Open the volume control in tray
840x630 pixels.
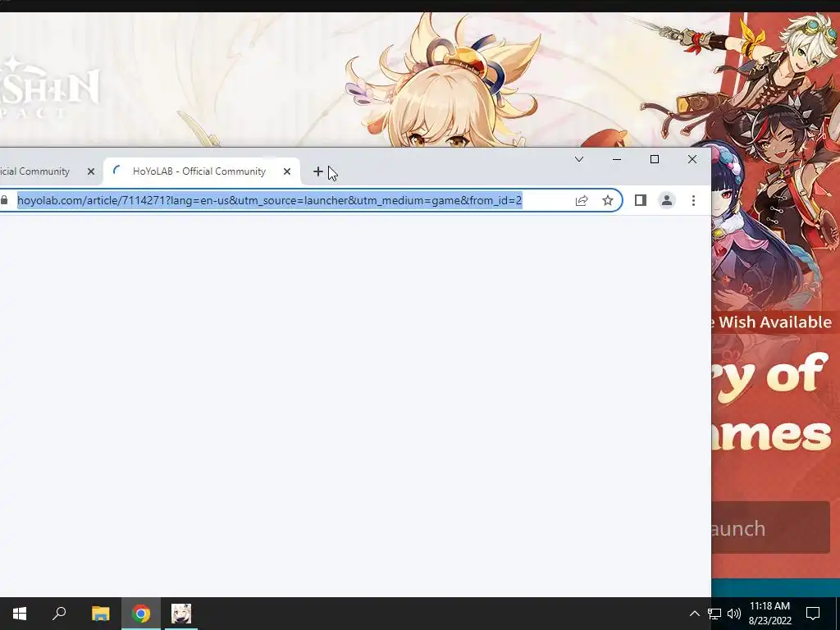coord(734,614)
